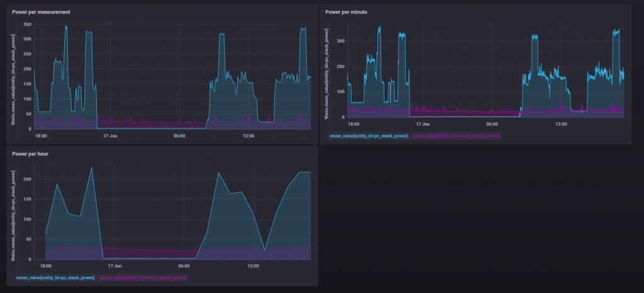Viewport: 644px width, 293px height.
Task: Click "12:00" tick in Power per measurement
Action: click(248, 136)
